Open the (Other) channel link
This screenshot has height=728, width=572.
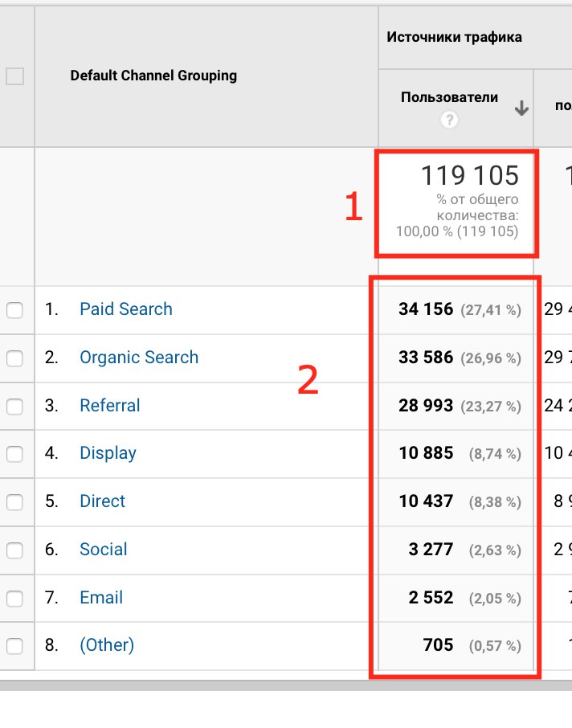pyautogui.click(x=107, y=645)
